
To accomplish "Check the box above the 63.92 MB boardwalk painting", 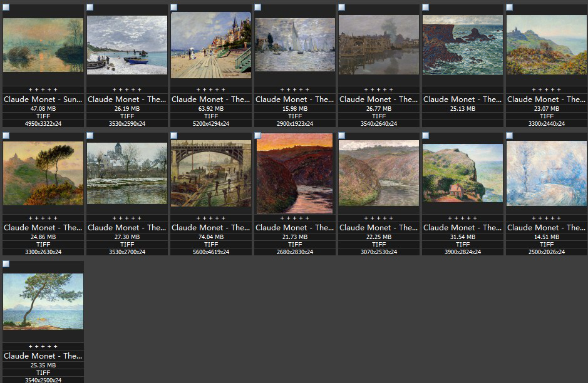I will click(174, 7).
